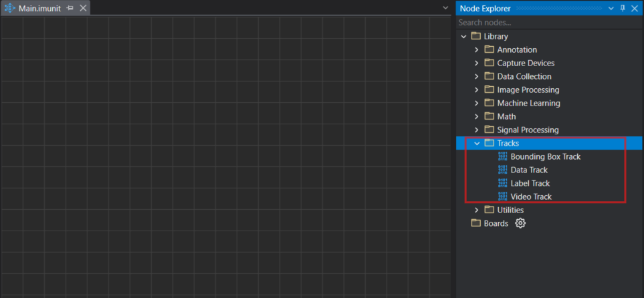644x298 pixels.
Task: Open the document tab list dropdown
Action: [x=446, y=8]
